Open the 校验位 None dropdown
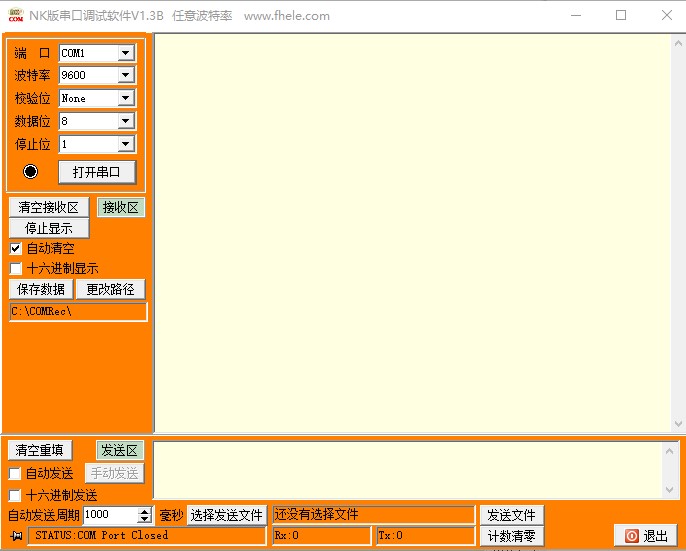686x551 pixels. click(x=126, y=98)
